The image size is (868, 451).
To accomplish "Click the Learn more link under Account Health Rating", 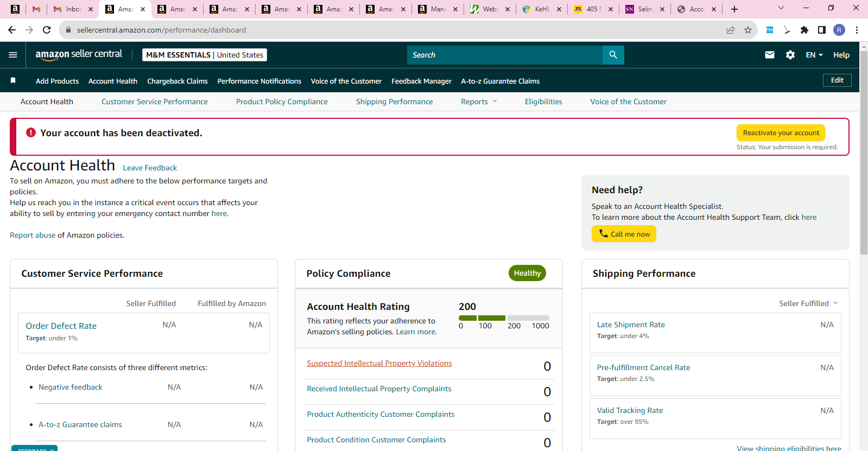I will (415, 332).
